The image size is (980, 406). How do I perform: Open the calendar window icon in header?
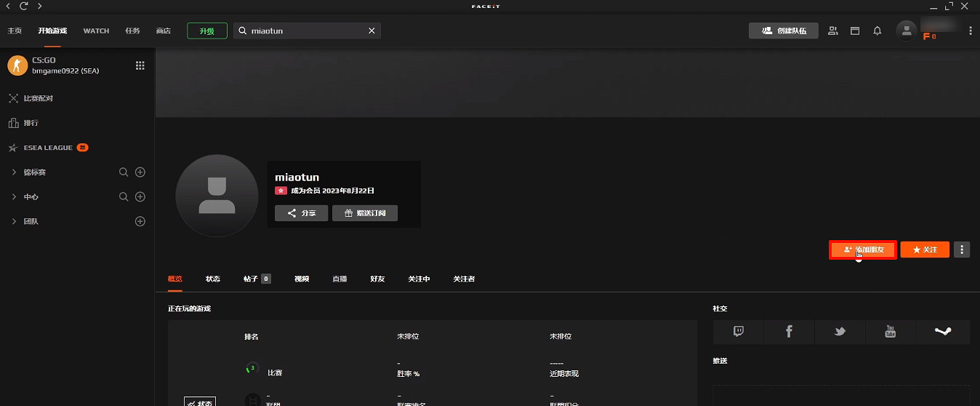point(855,31)
